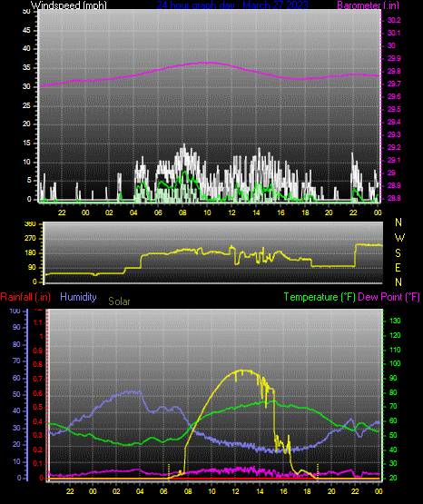Screen dimensions: 423x504
Task: Click the '130' temperature axis value
Action: [x=395, y=321]
